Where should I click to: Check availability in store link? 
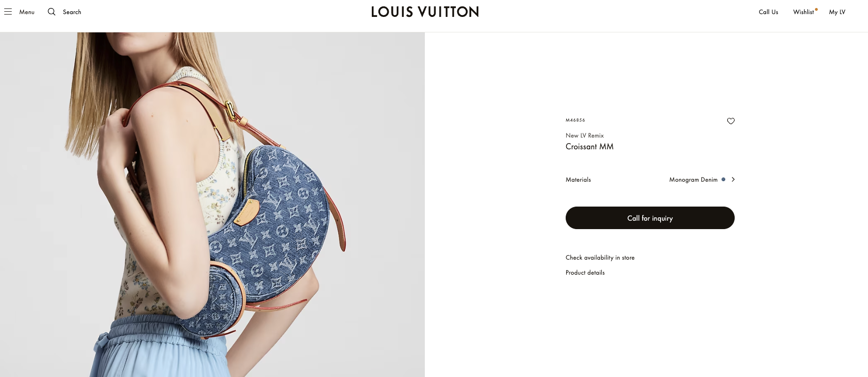tap(600, 258)
